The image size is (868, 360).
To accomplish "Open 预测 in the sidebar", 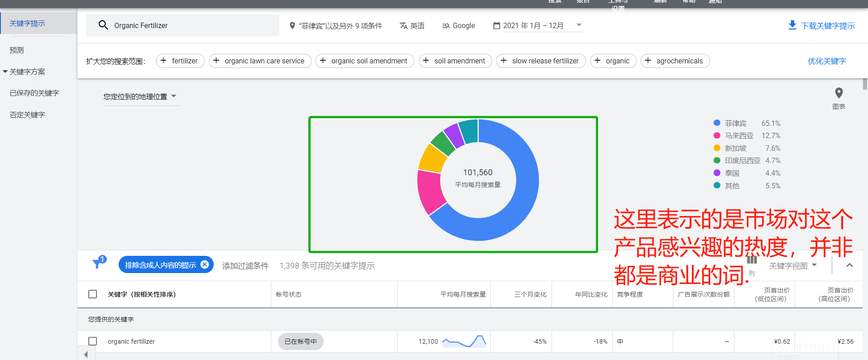I will [x=17, y=50].
